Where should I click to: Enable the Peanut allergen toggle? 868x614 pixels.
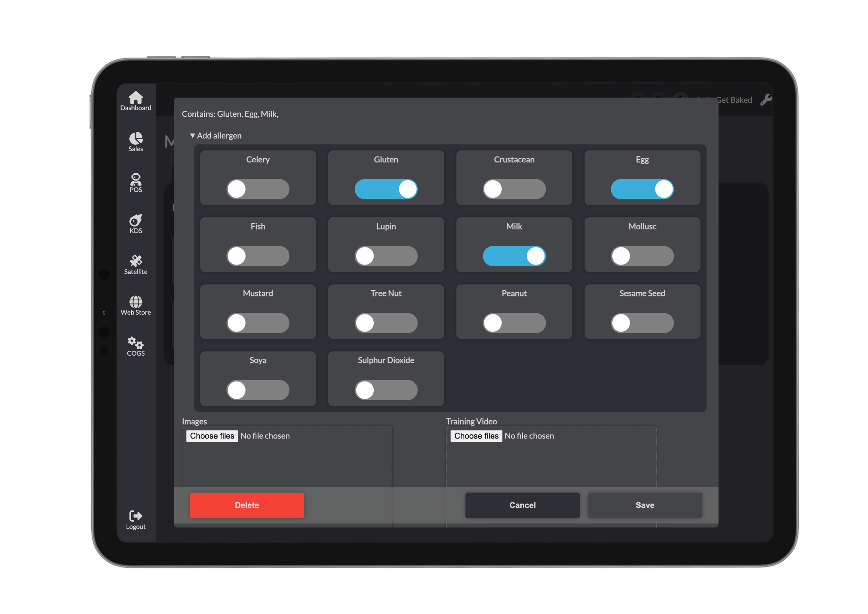pyautogui.click(x=514, y=323)
